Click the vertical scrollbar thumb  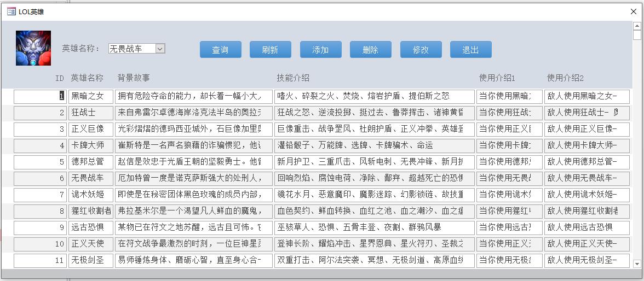pos(636,35)
